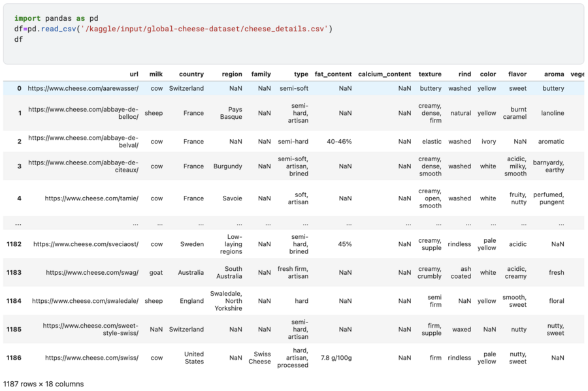Screen dimensions: 588x391
Task: Click the 'Swiss Cheese' family cell
Action: pyautogui.click(x=259, y=358)
